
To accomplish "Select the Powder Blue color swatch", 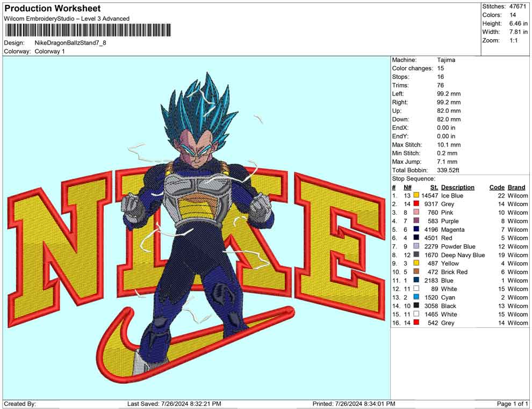I will (416, 246).
